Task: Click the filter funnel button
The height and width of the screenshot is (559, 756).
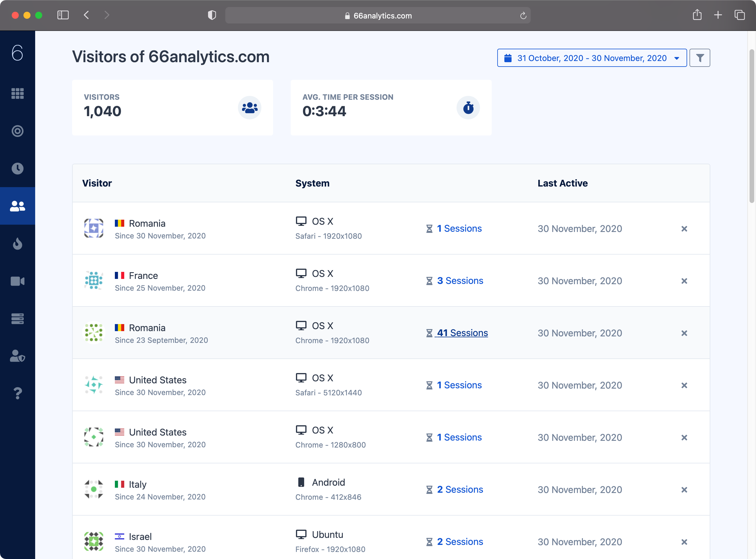Action: click(699, 58)
